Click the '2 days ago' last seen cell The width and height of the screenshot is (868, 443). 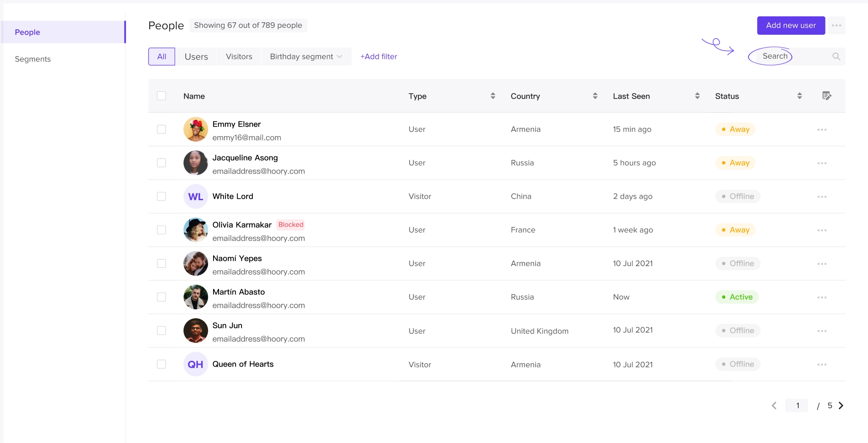pyautogui.click(x=633, y=197)
